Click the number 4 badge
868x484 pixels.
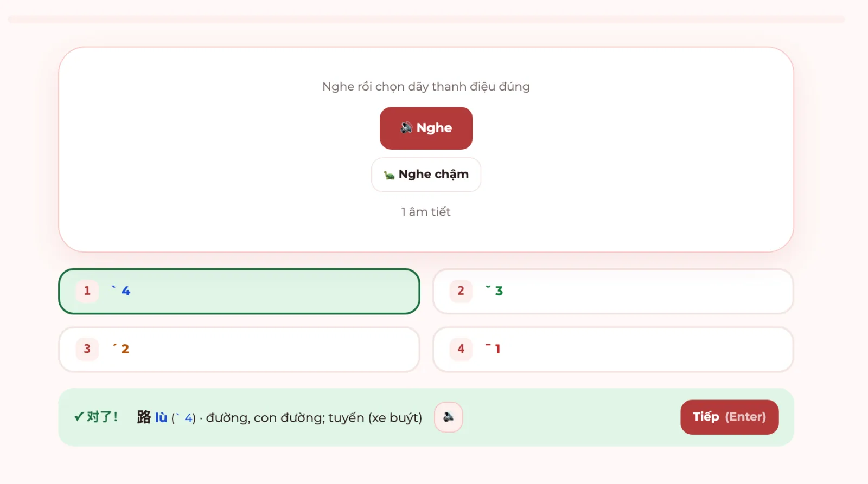[x=461, y=349]
